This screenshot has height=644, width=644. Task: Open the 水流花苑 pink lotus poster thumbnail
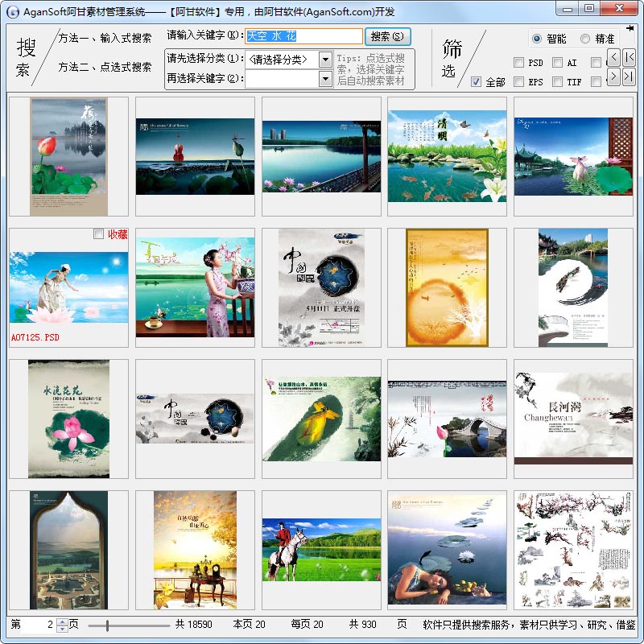(69, 419)
